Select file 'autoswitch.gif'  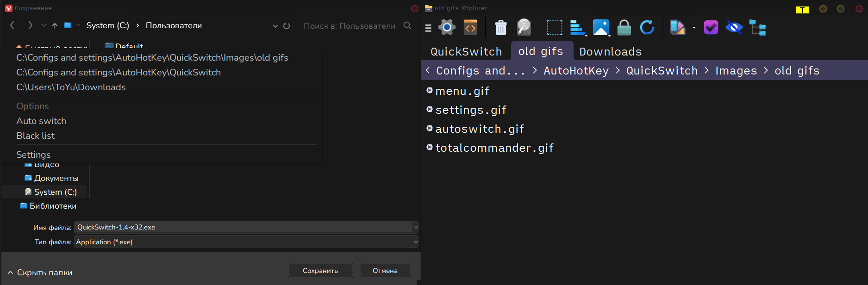pos(475,129)
